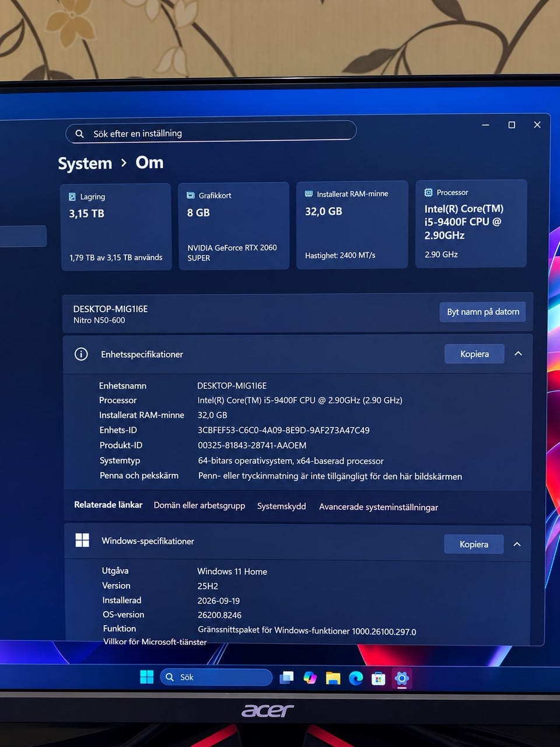
Task: Select the Systemtyp value 64-bitars operativsystem
Action: 290,461
